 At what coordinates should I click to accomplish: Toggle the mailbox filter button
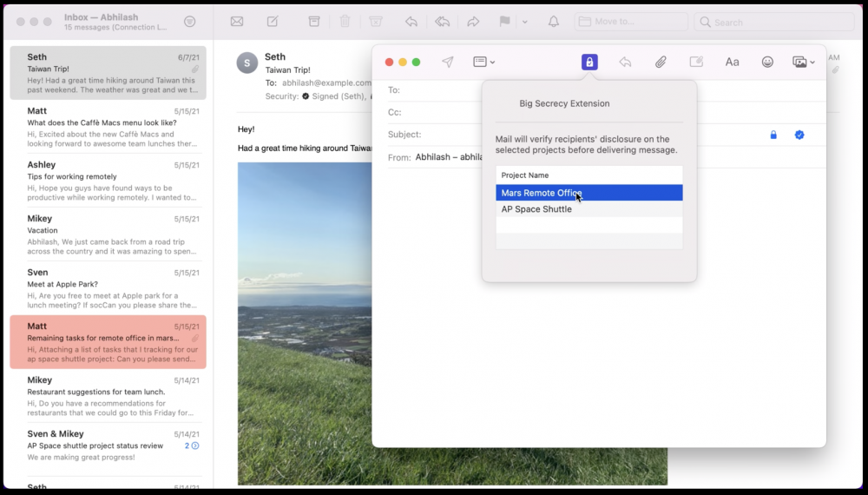click(189, 22)
